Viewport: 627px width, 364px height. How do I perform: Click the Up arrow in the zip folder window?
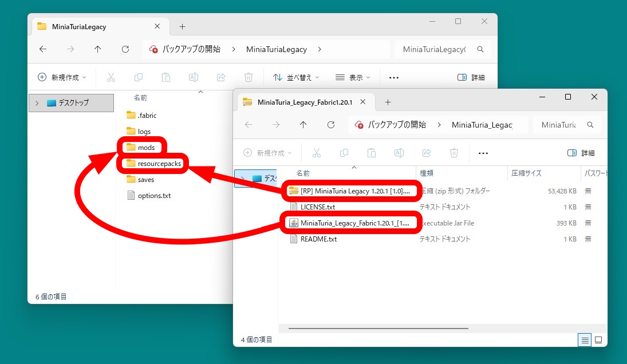(303, 125)
